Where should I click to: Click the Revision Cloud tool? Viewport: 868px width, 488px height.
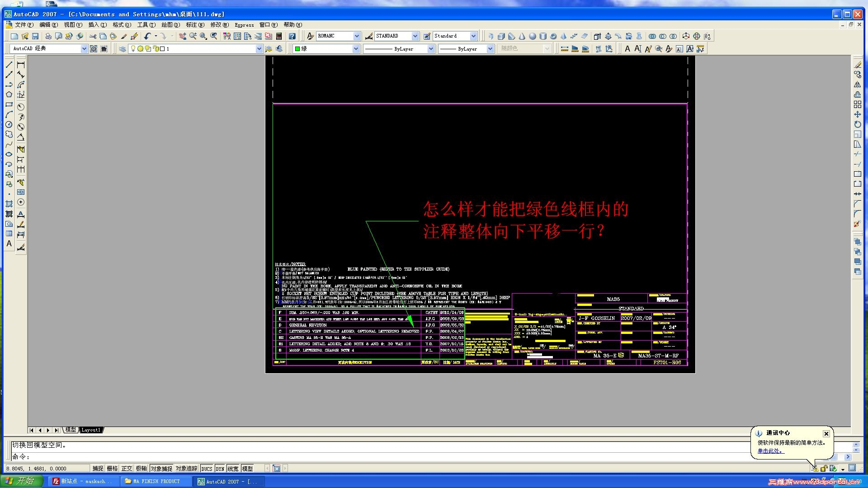(9, 134)
